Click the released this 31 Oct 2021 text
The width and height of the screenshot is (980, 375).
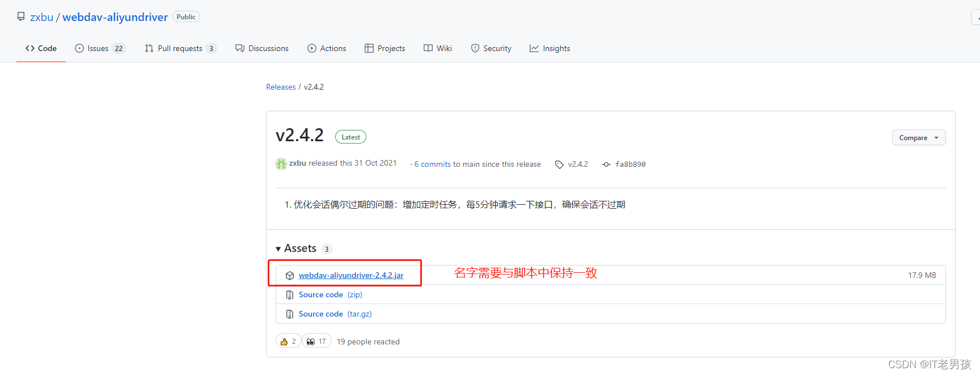click(353, 163)
